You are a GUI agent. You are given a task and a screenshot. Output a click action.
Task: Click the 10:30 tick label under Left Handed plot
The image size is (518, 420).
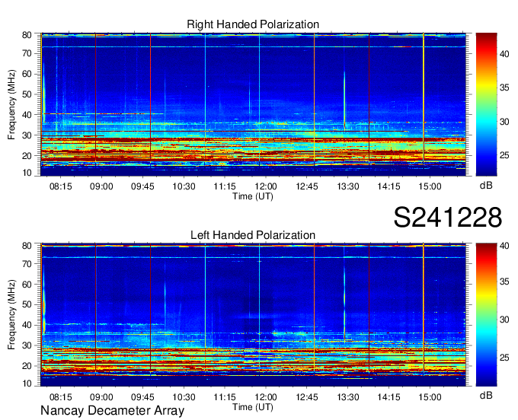click(x=184, y=397)
